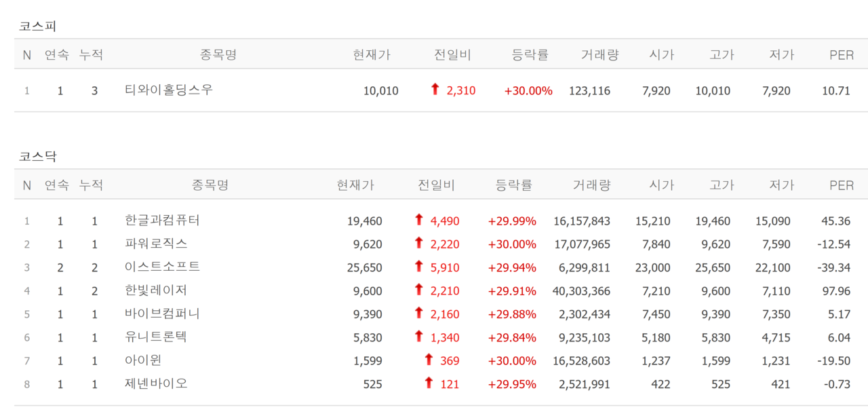Click the red up arrow beside 4,490
The height and width of the screenshot is (412, 868).
point(419,219)
